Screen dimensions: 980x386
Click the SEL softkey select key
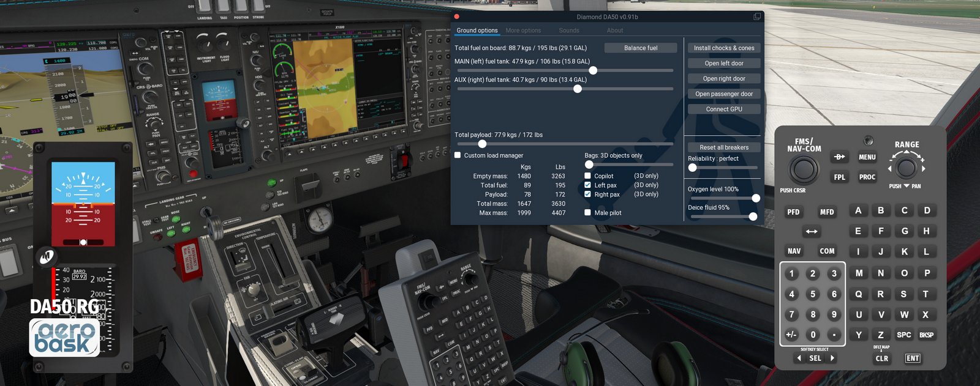815,358
